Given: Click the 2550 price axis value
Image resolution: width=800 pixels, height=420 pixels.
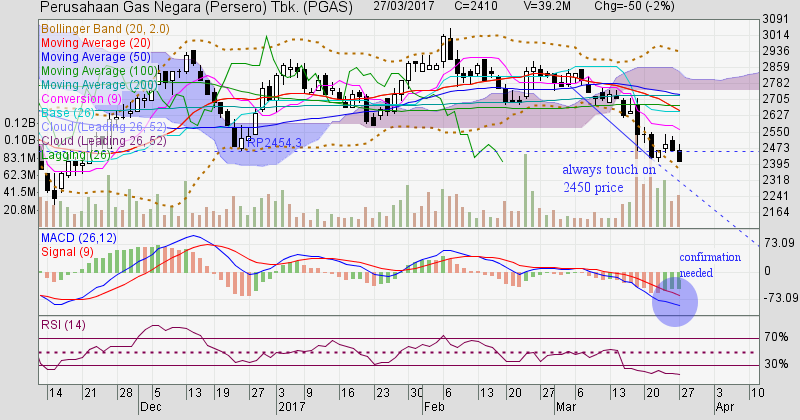Looking at the screenshot, I should click(776, 132).
